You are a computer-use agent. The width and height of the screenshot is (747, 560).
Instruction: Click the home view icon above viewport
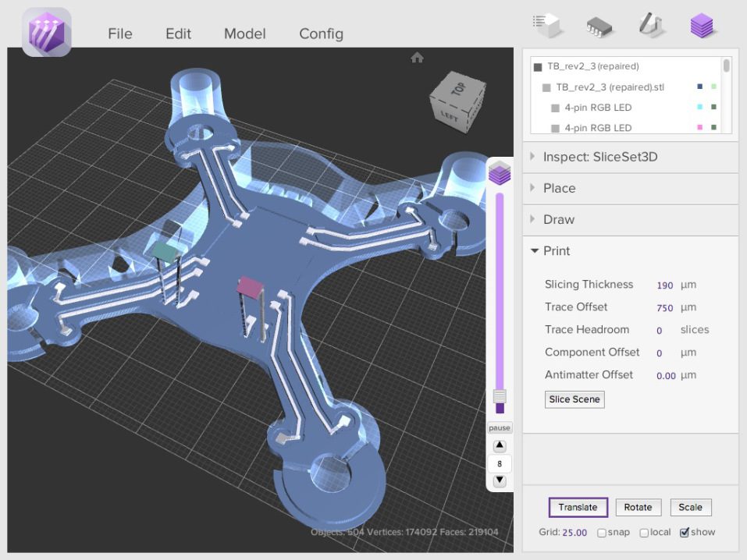tap(418, 57)
